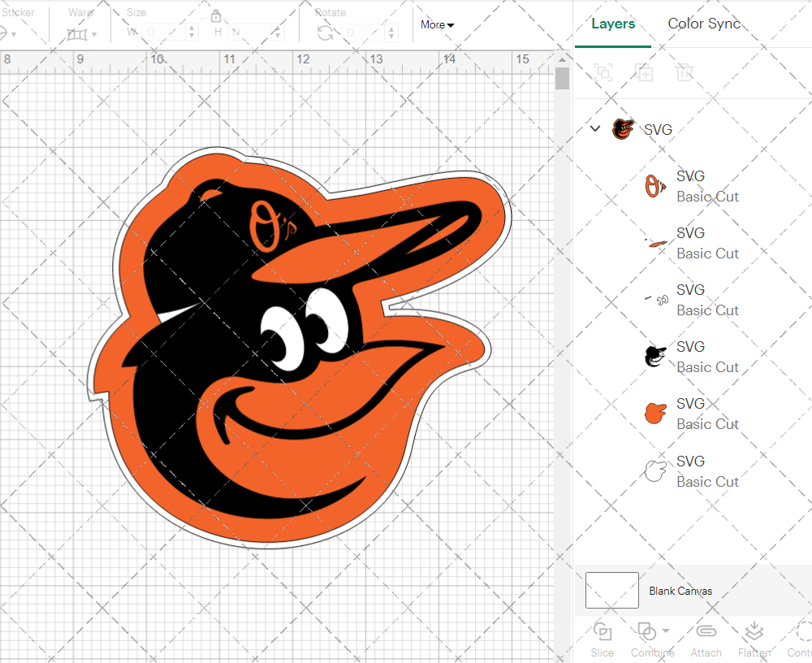Select the solid orange silhouette layer thumbnail
812x663 pixels.
coord(655,413)
